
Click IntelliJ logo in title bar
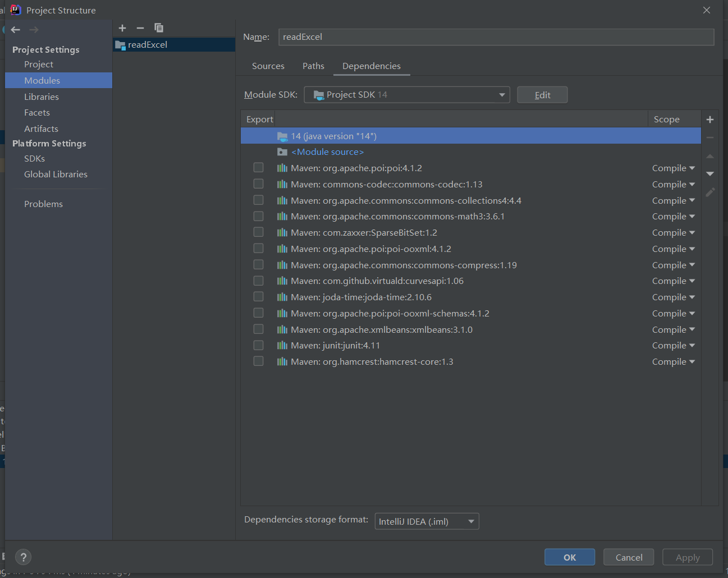16,10
